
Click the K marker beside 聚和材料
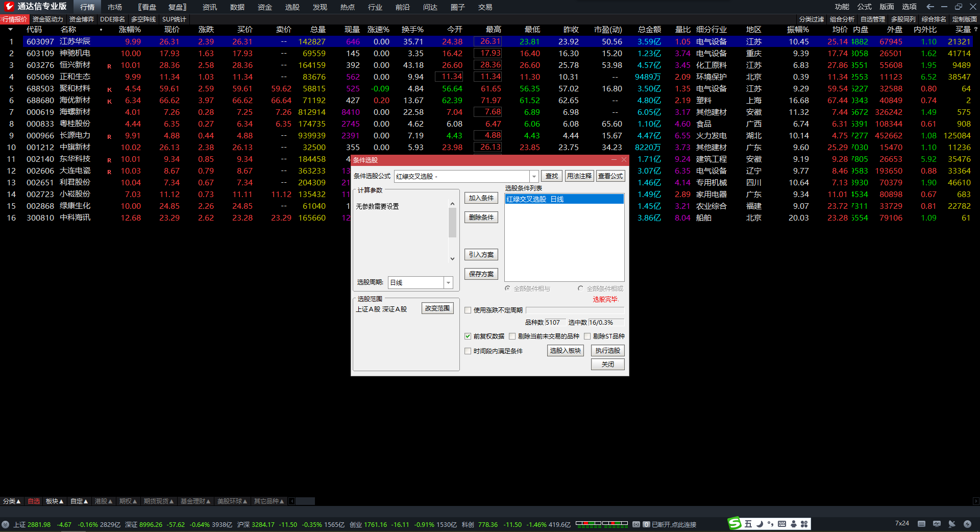coord(109,90)
